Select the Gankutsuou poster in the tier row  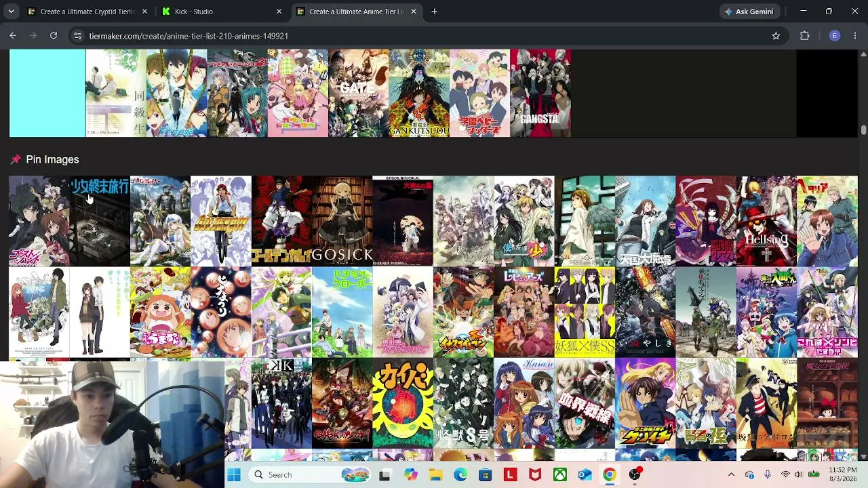click(419, 93)
